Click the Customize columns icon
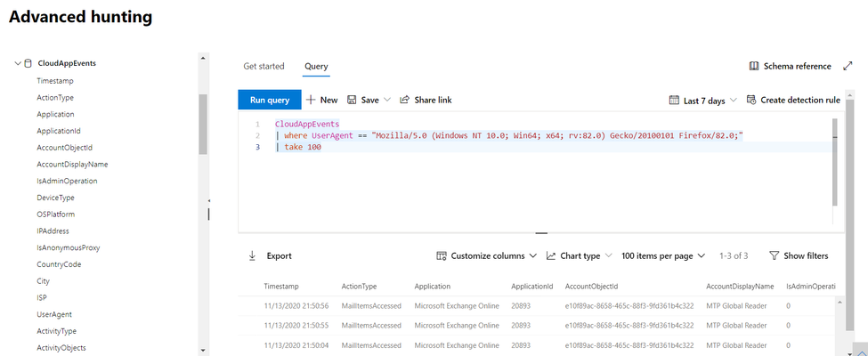This screenshot has height=356, width=868. (442, 255)
